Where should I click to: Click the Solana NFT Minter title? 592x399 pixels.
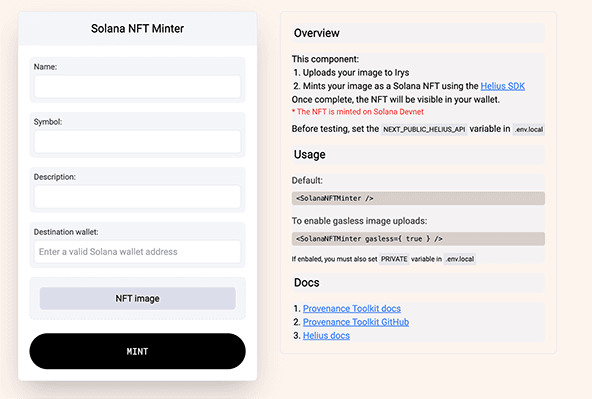tap(137, 29)
